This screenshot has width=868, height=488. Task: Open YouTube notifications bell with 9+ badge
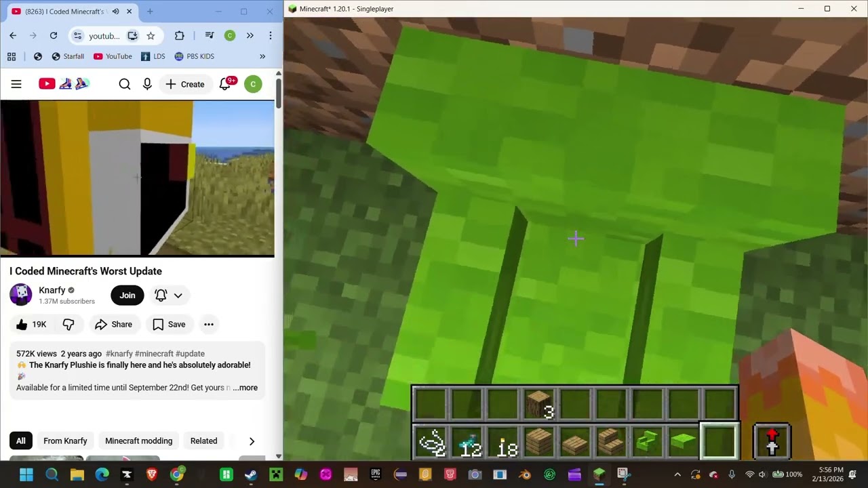pos(226,83)
